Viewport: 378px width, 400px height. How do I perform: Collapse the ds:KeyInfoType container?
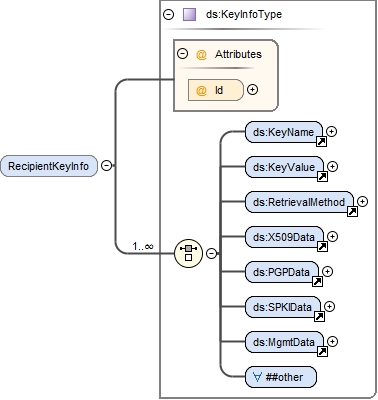point(169,14)
